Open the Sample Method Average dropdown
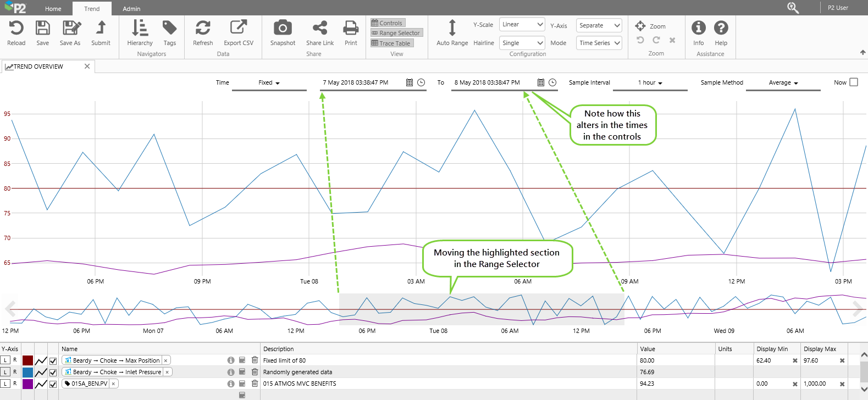 click(x=783, y=83)
